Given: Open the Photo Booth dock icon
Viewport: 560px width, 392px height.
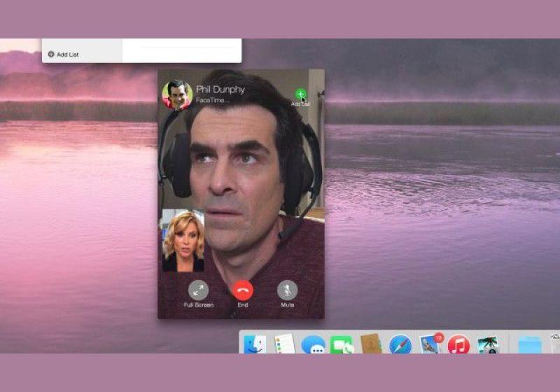Looking at the screenshot, I should pyautogui.click(x=488, y=345).
